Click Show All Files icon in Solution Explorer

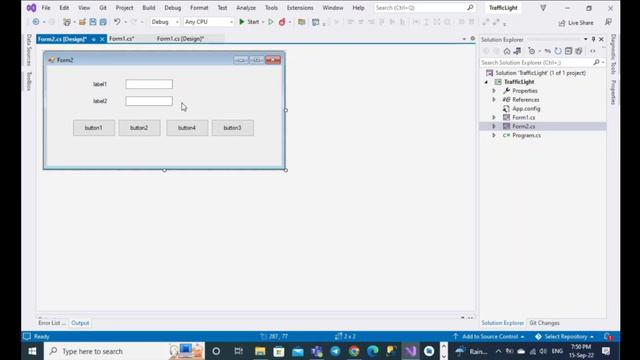pos(579,51)
